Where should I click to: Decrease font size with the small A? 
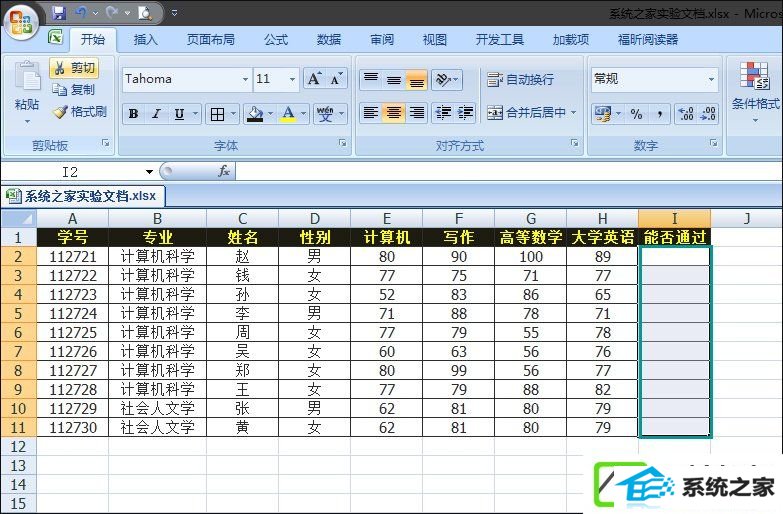click(336, 79)
